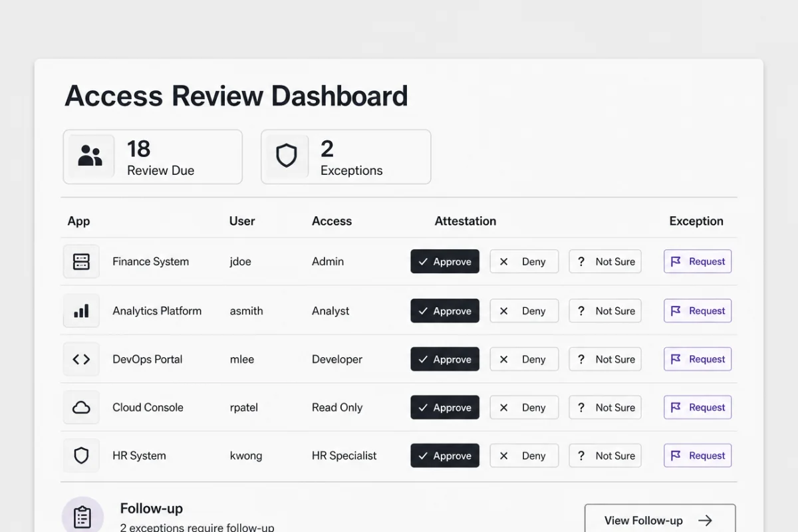
Task: Click the App column header
Action: click(78, 221)
